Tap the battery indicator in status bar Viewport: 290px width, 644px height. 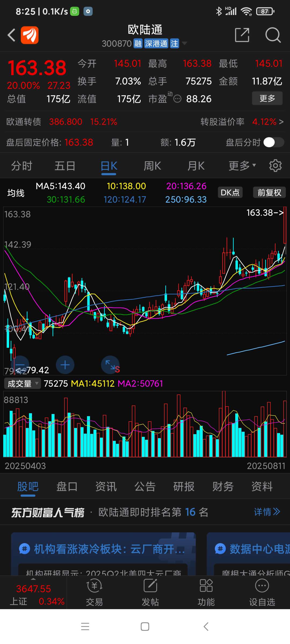click(x=265, y=11)
